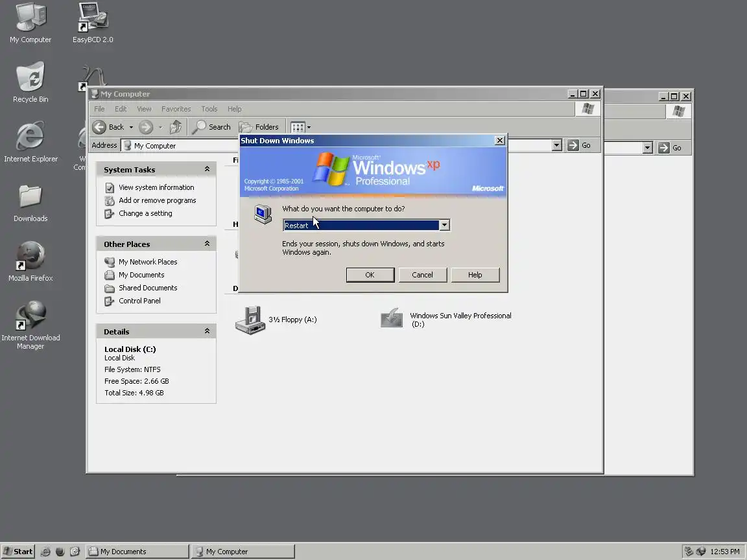Open My Documents link in Other Places
747x560 pixels.
141,275
